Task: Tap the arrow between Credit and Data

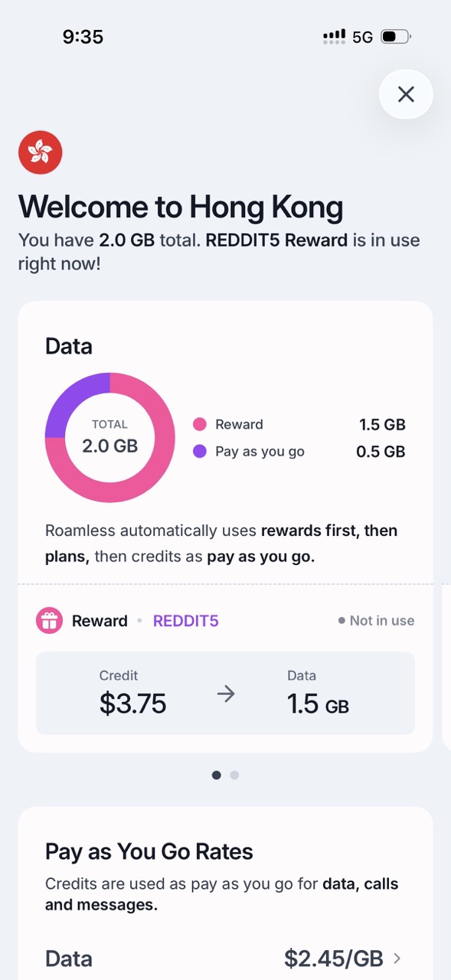Action: [226, 694]
